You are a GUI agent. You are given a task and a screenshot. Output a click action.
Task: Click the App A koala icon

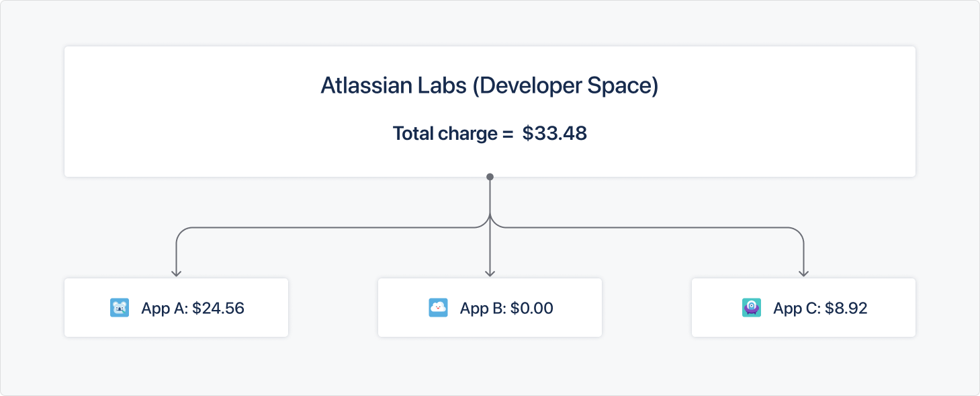pyautogui.click(x=119, y=308)
